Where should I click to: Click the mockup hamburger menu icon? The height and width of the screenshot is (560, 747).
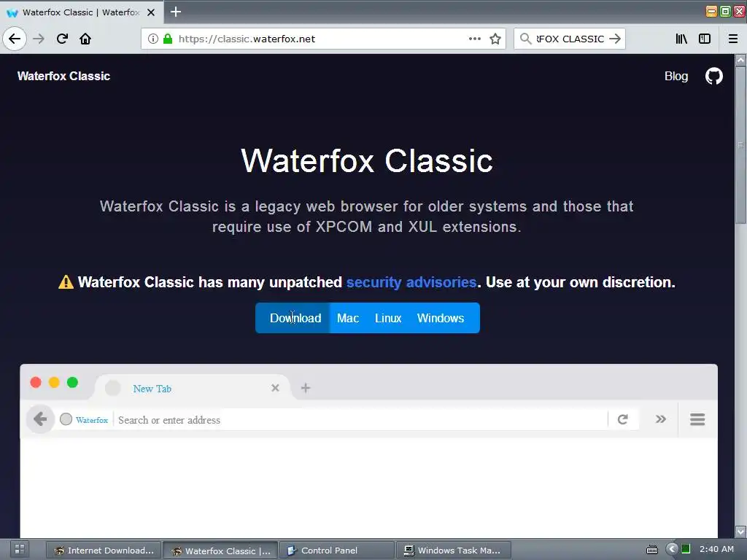pos(697,419)
